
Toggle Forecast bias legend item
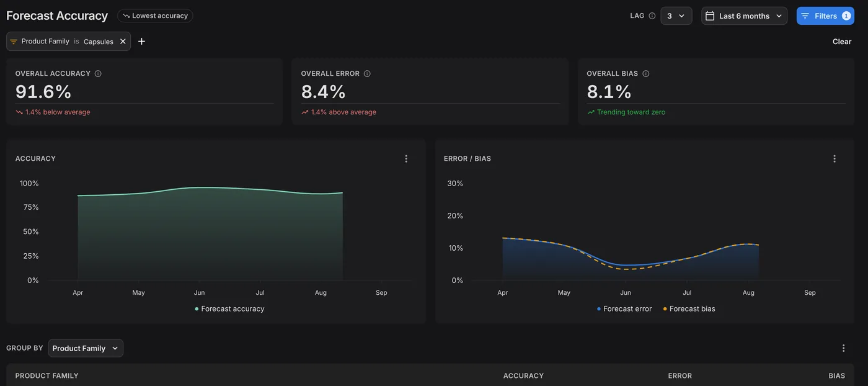point(689,309)
